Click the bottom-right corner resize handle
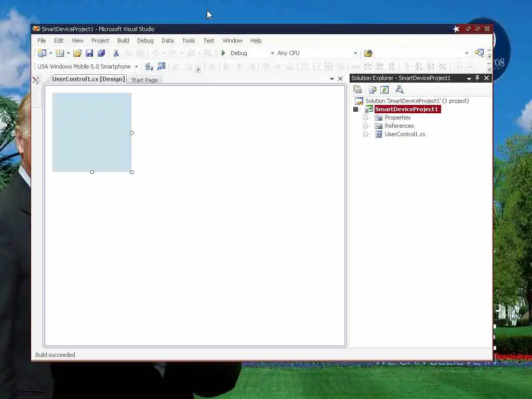532x399 pixels. [131, 172]
